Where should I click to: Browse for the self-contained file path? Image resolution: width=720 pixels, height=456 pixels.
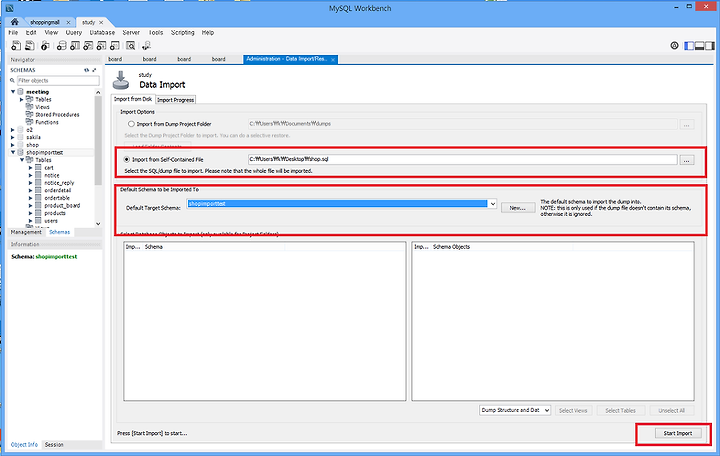tap(686, 160)
